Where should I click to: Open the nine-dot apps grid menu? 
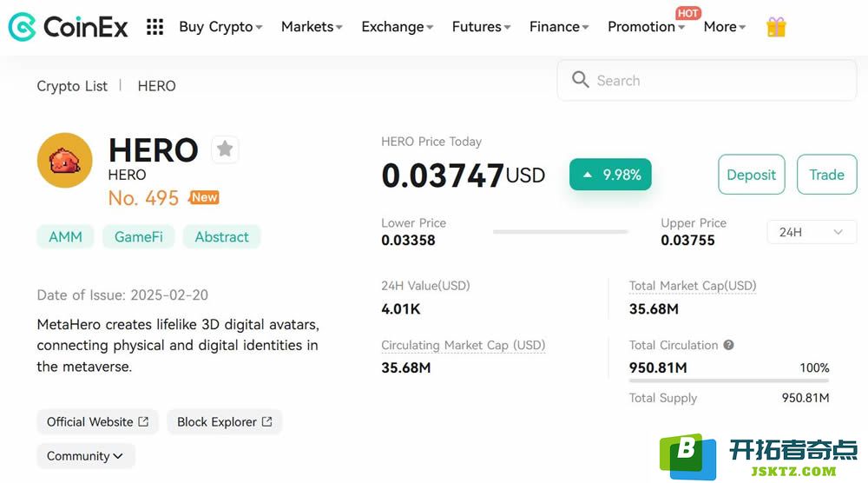(155, 27)
